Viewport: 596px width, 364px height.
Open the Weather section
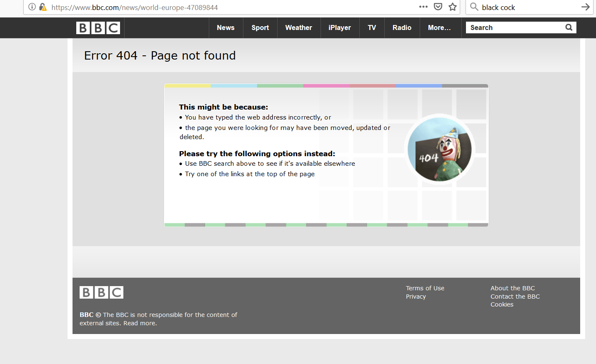(x=299, y=28)
